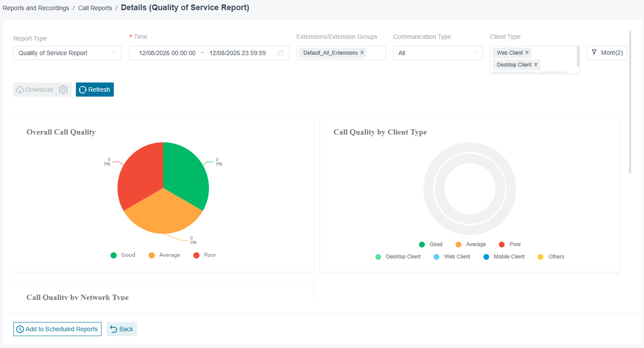Toggle Poor legend in Overall Call Quality
The width and height of the screenshot is (644, 348).
(205, 255)
